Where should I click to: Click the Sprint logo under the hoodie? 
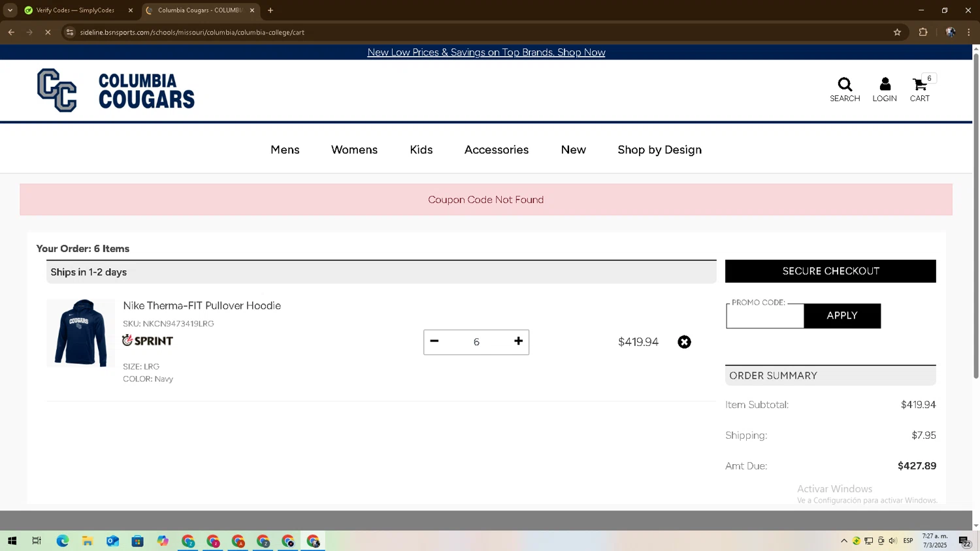click(148, 341)
